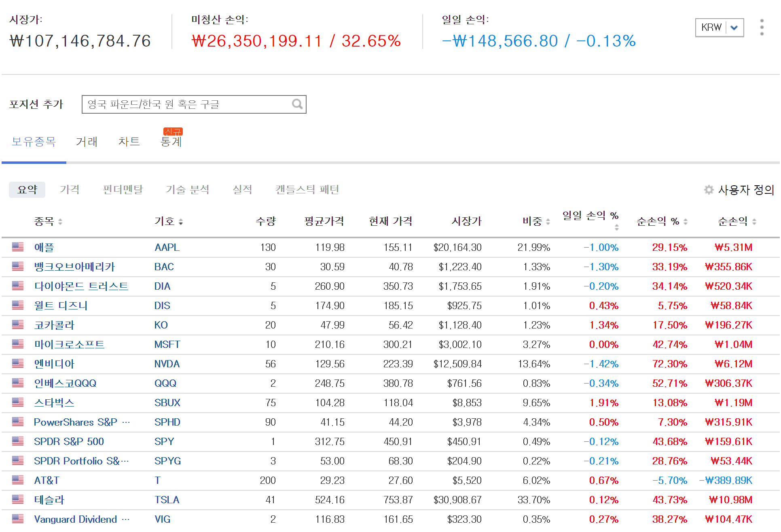Click the SBUX ticker symbol

167,403
